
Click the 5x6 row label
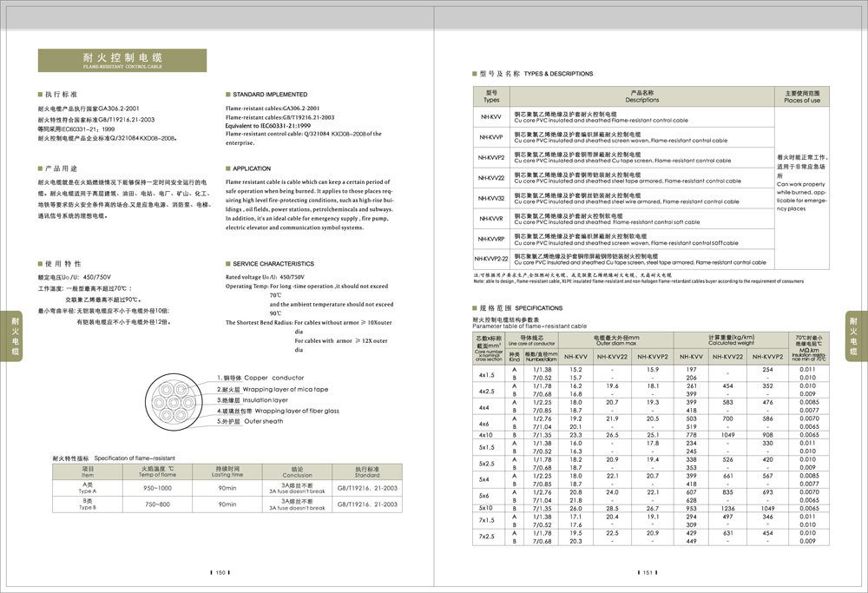coord(484,496)
